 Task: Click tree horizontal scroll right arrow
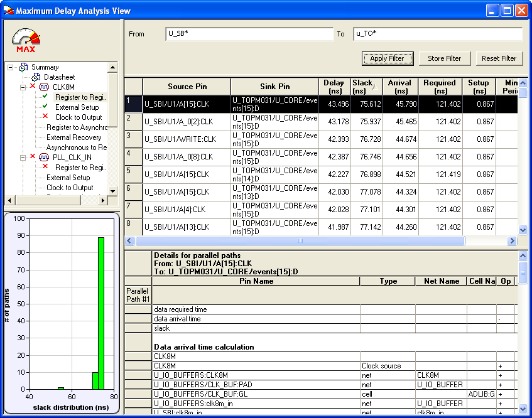pos(102,200)
